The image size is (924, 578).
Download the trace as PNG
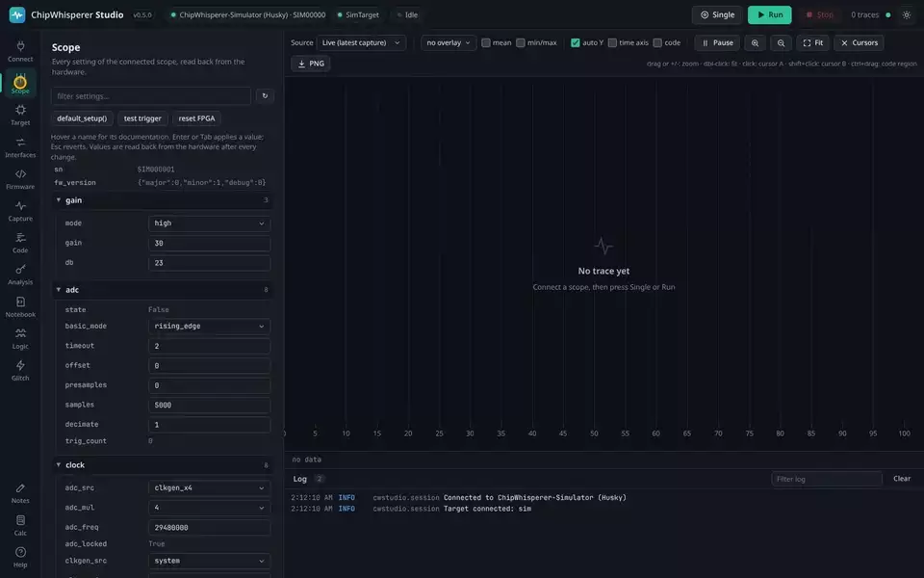[311, 64]
